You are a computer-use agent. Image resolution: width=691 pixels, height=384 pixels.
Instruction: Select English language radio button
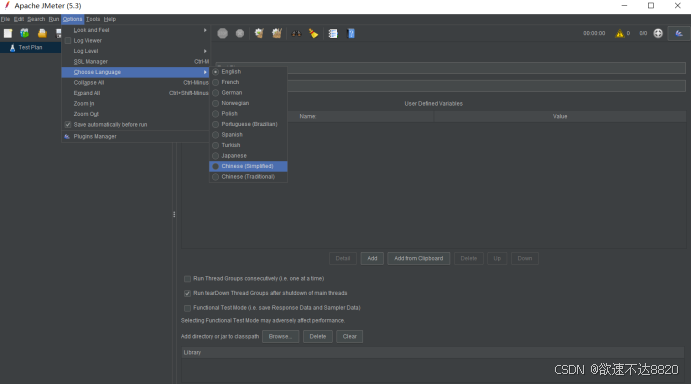215,72
